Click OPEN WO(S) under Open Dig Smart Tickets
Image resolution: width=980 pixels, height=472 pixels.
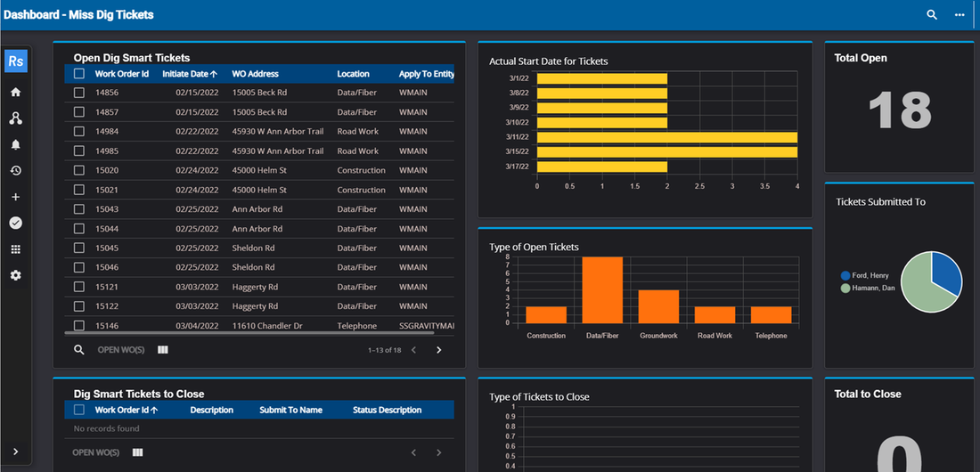tap(121, 350)
